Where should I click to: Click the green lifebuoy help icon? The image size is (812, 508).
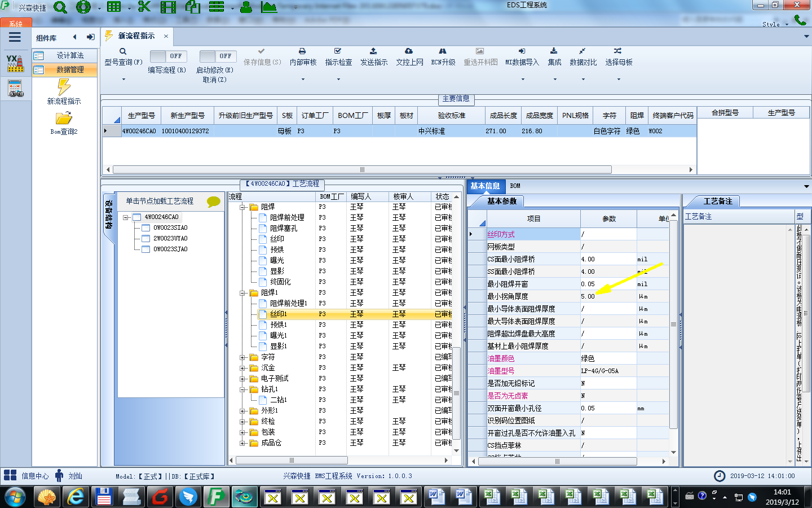pyautogui.click(x=83, y=7)
